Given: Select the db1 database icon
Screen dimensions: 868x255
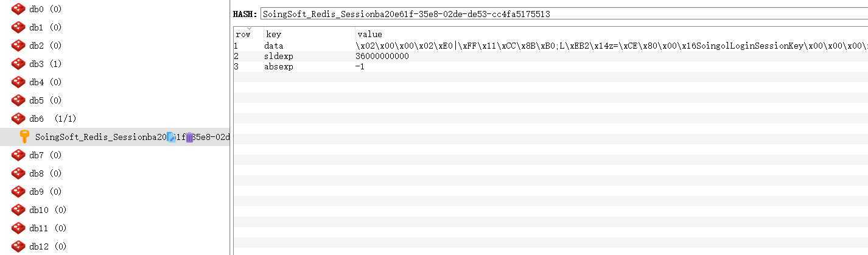Looking at the screenshot, I should (18, 27).
